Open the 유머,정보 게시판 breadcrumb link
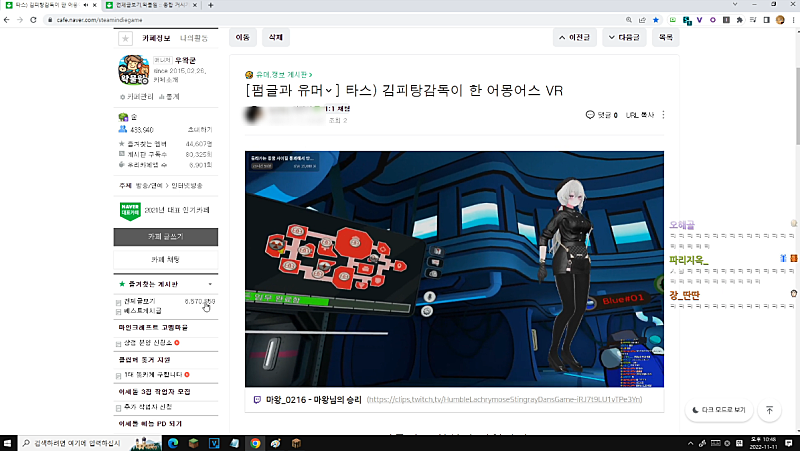 pyautogui.click(x=283, y=75)
